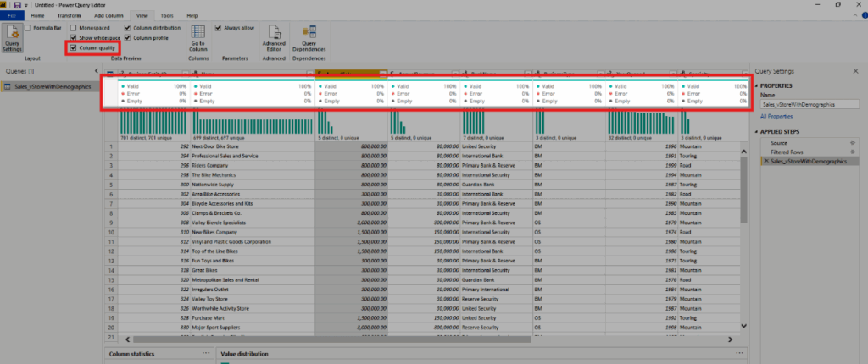
Task: Toggle Column profile checkbox
Action: click(128, 37)
